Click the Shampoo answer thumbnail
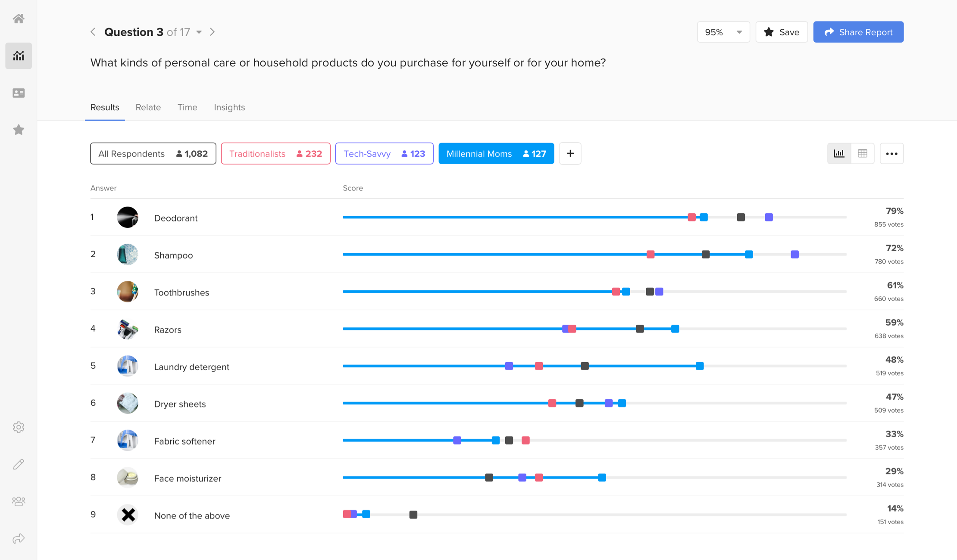Image resolution: width=957 pixels, height=560 pixels. pos(128,255)
